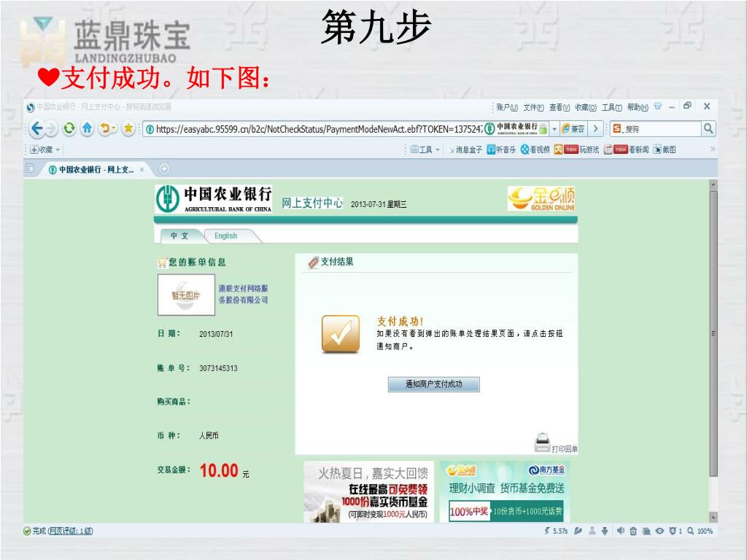The height and width of the screenshot is (560, 747).
Task: Select the 中文 language tab
Action: coord(179,236)
